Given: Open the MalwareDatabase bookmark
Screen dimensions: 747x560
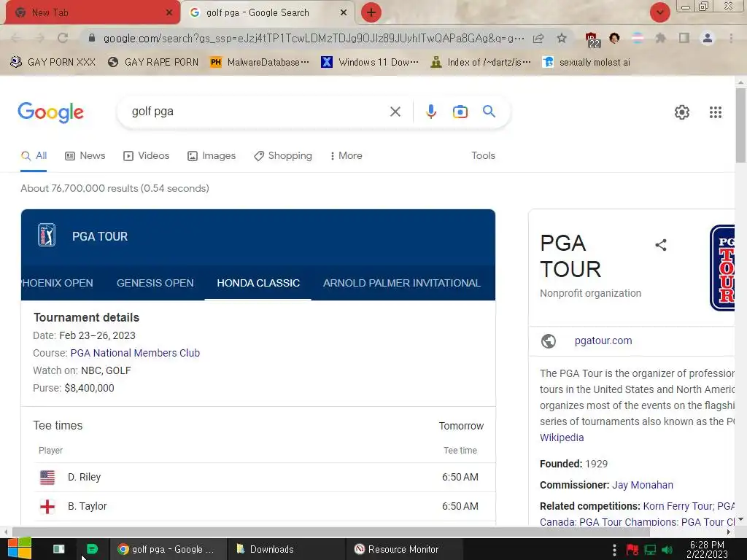Looking at the screenshot, I should click(x=260, y=63).
